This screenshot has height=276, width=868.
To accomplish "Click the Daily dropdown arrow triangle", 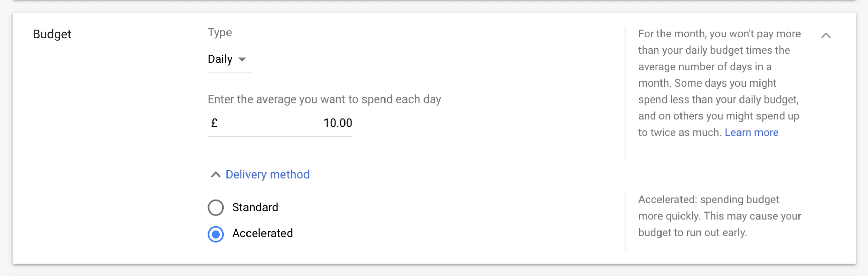I will [242, 60].
